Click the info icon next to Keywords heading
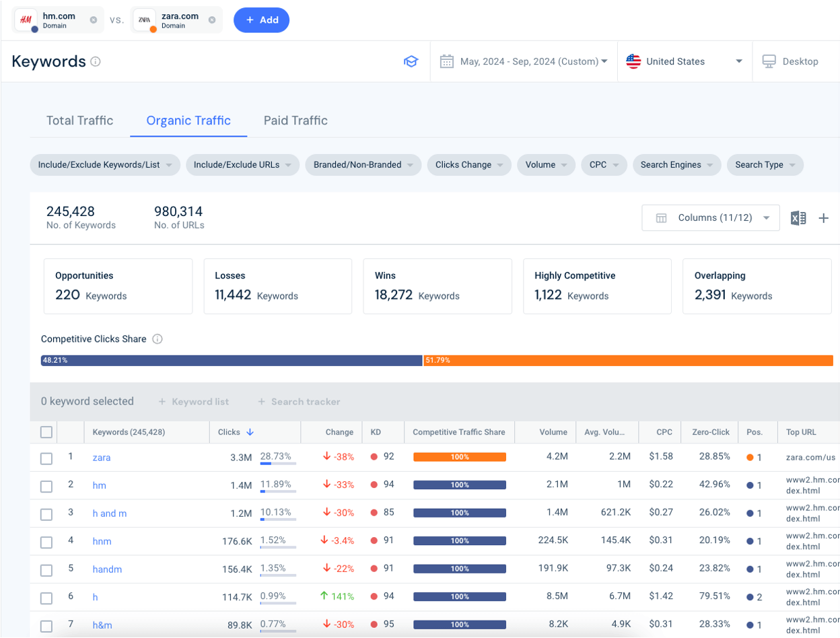 (96, 62)
